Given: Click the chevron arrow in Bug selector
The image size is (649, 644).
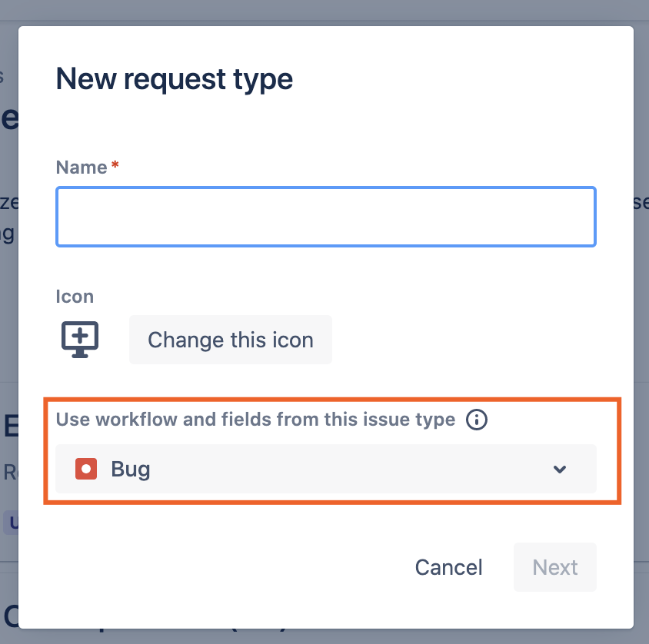Looking at the screenshot, I should click(x=560, y=469).
